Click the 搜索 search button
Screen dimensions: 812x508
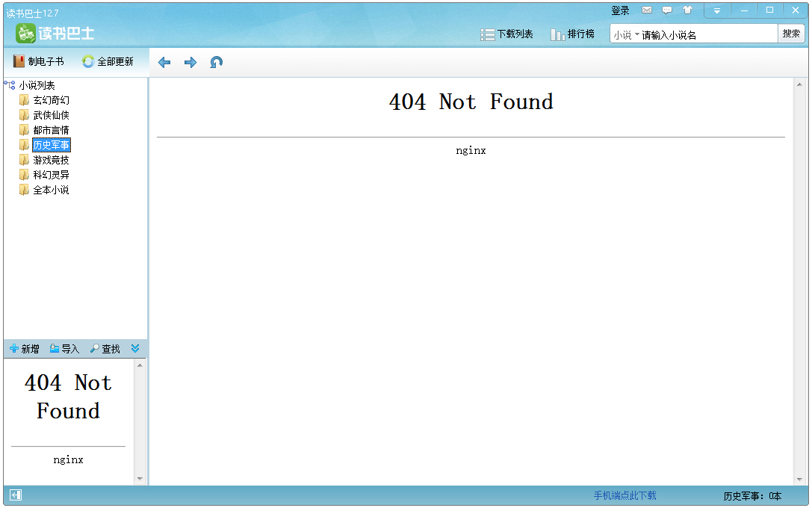coord(791,34)
